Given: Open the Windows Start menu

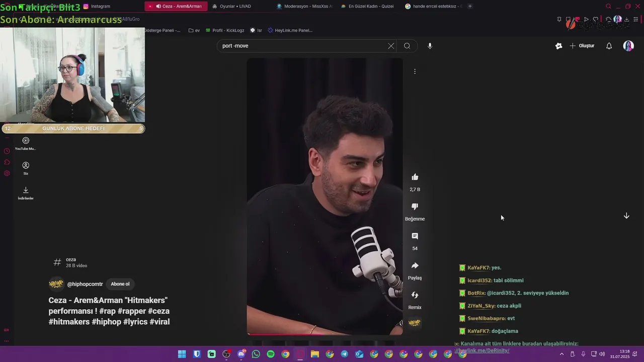Looking at the screenshot, I should point(182,354).
